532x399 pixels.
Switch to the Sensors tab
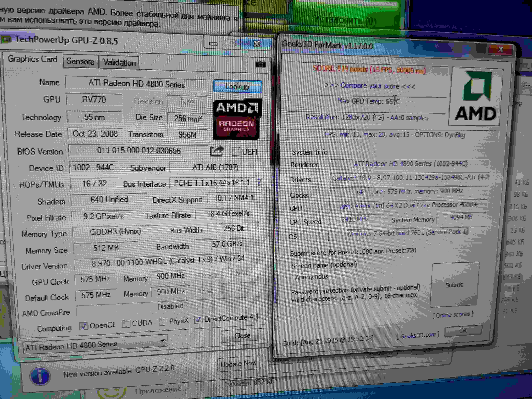[x=80, y=62]
